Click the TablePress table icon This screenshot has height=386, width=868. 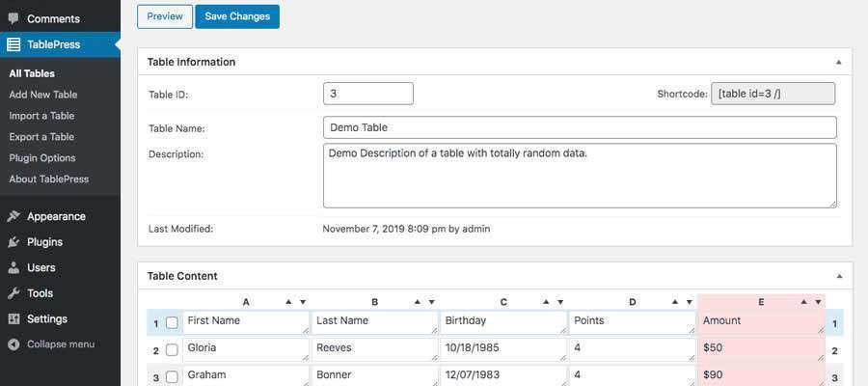pos(14,44)
